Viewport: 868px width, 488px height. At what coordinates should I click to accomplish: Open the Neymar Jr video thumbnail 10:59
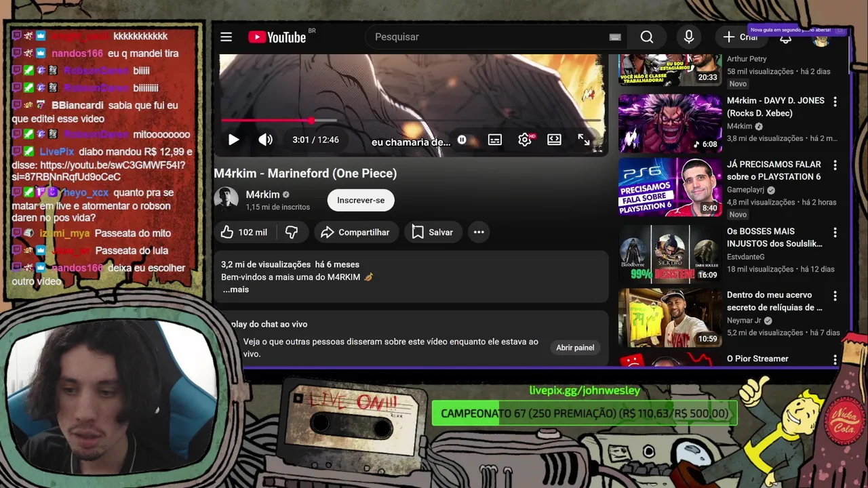pyautogui.click(x=670, y=318)
